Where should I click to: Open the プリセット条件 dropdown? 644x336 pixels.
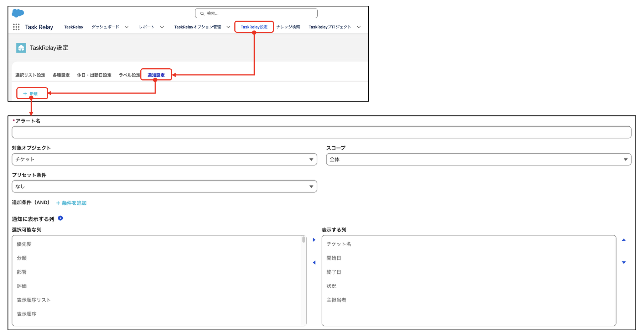164,187
